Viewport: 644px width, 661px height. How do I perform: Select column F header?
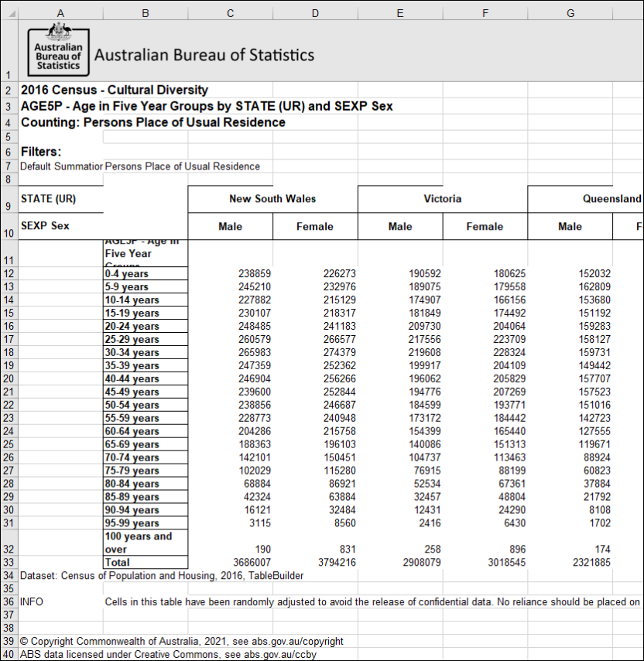485,13
